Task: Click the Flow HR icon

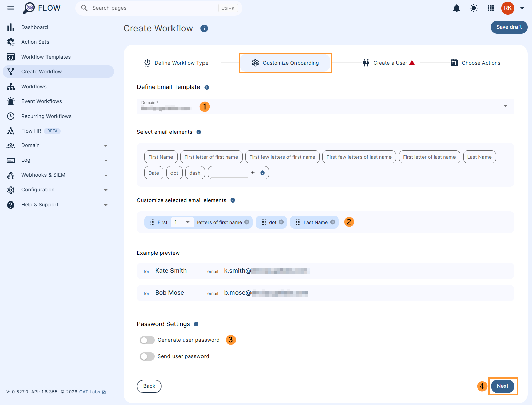Action: 11,131
